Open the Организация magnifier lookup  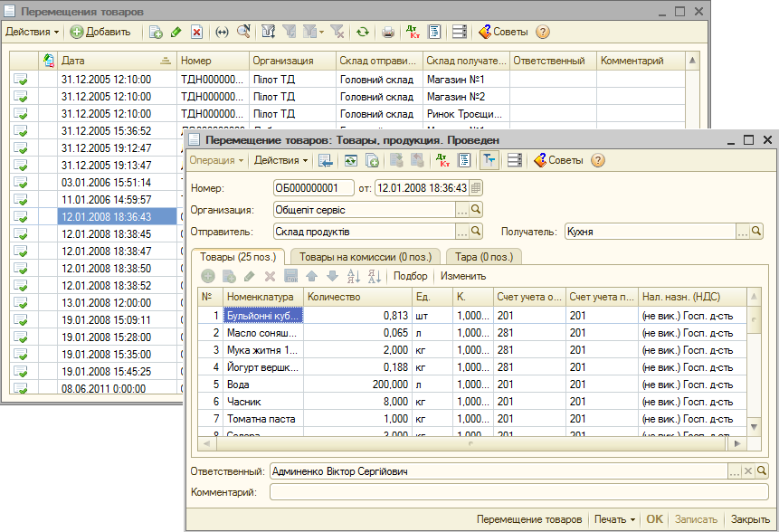(x=475, y=210)
